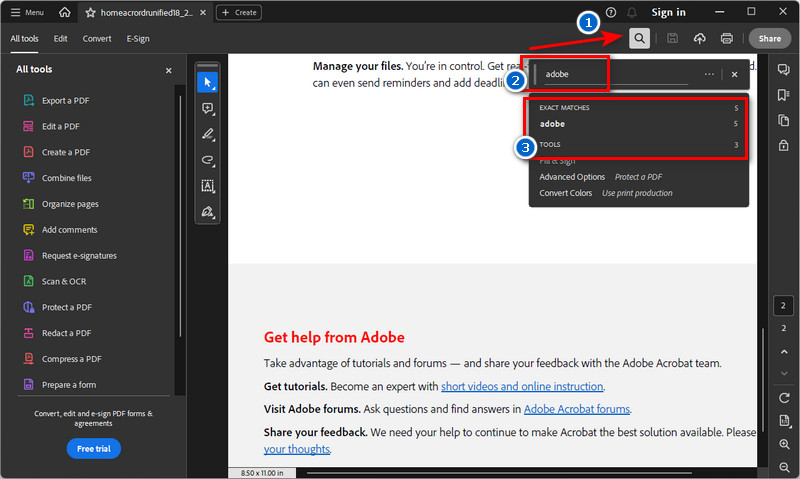Choose Convert Colors print production result
This screenshot has width=800, height=479.
(x=606, y=193)
